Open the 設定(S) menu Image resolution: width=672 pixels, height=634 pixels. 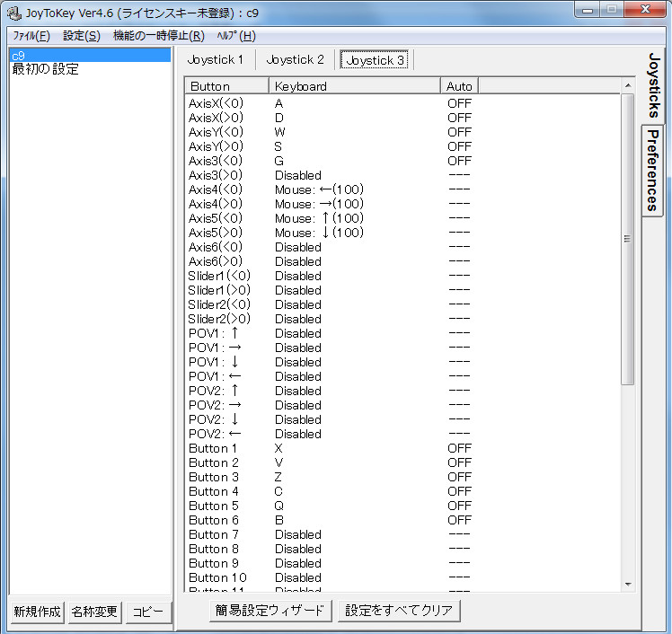pyautogui.click(x=82, y=36)
